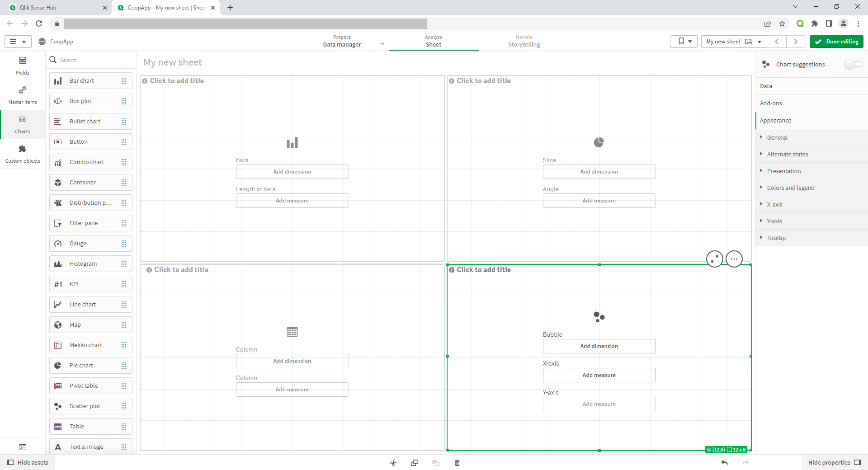The width and height of the screenshot is (868, 470).
Task: Open the Data properties section
Action: [x=766, y=86]
